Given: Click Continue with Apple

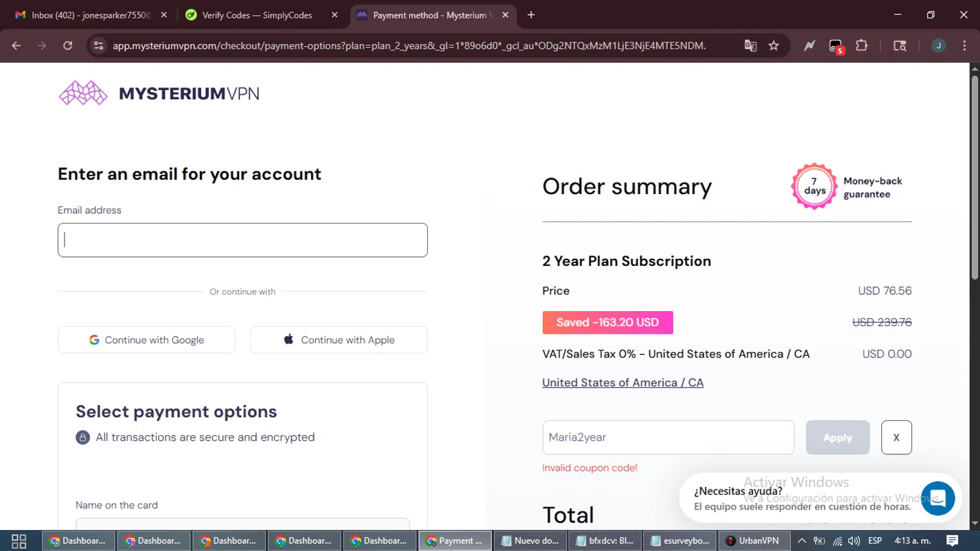Looking at the screenshot, I should tap(338, 340).
